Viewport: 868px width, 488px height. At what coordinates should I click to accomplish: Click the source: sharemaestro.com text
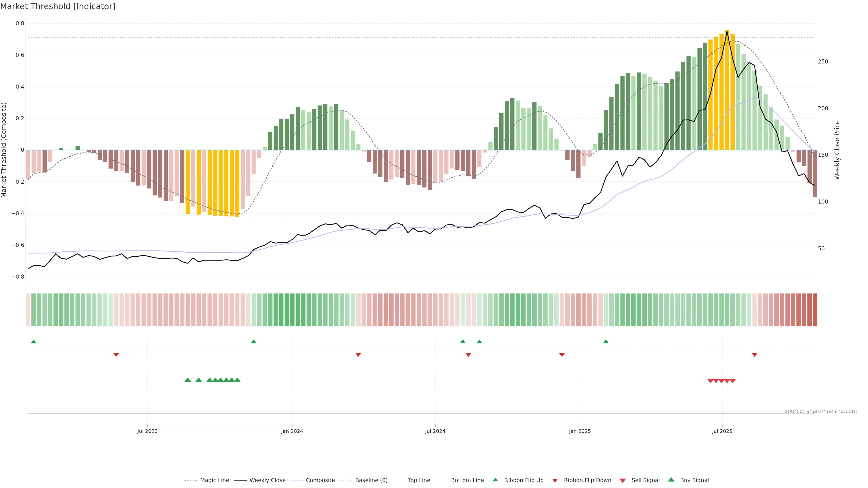click(821, 411)
